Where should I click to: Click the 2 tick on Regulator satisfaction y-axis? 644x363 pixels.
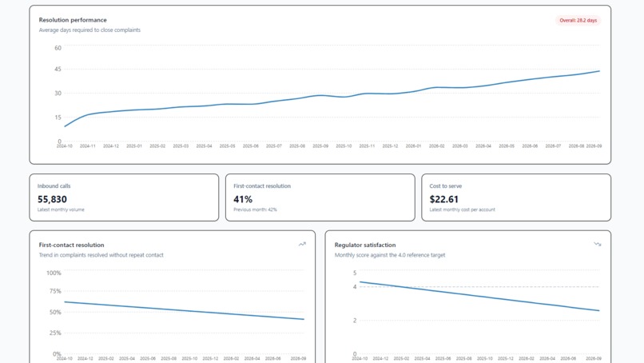tap(355, 321)
